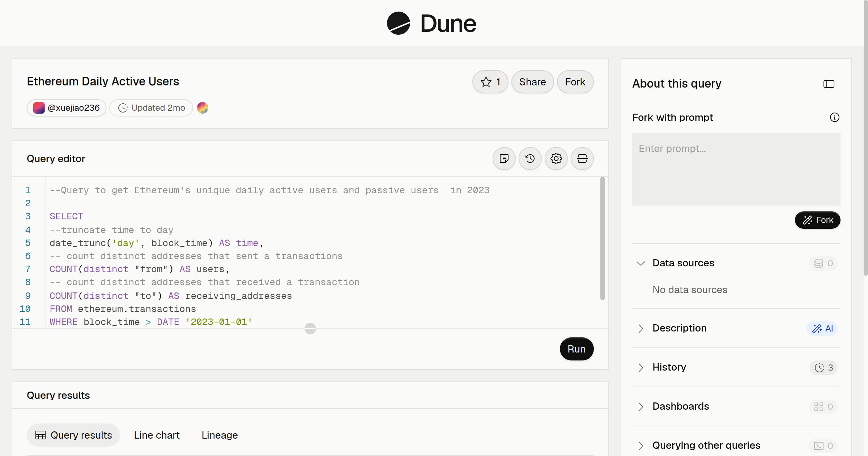
Task: Click the History count badge showing 3
Action: [824, 367]
